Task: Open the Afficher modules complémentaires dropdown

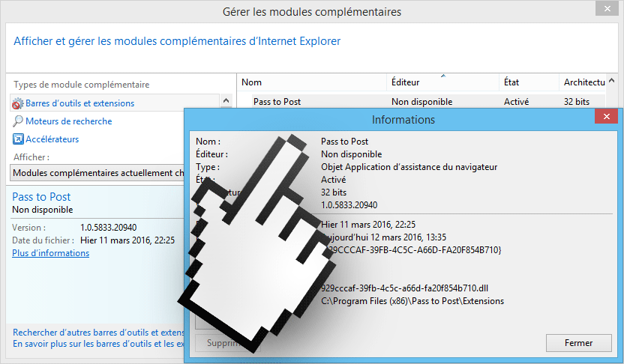Action: [x=97, y=173]
